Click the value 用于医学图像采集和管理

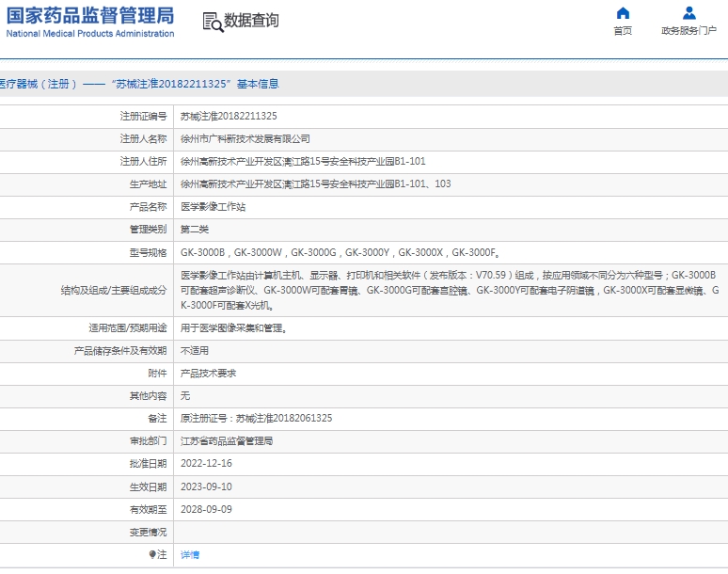click(234, 328)
